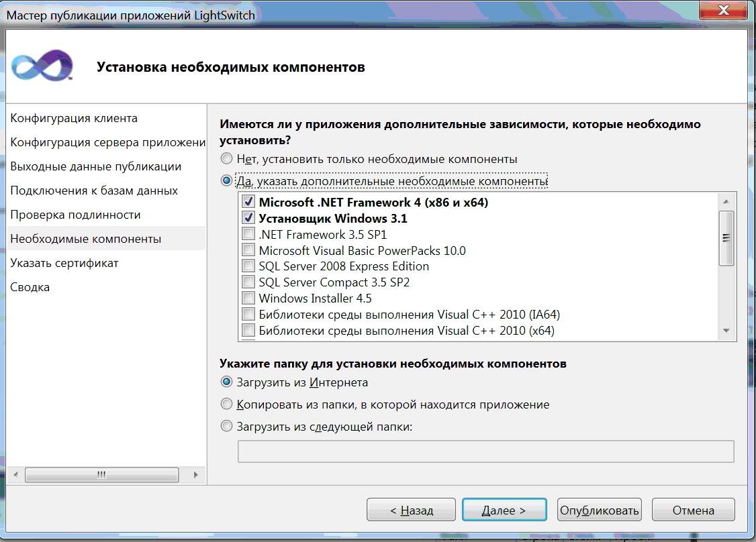Open 'Выходные данные публикации' step
The image size is (756, 542).
[x=95, y=166]
